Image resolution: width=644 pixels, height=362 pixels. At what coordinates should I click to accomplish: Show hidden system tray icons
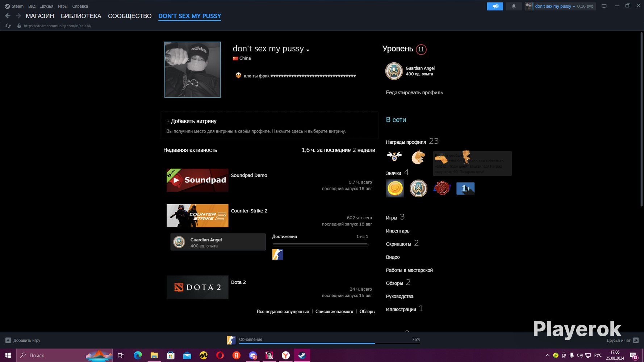click(547, 355)
